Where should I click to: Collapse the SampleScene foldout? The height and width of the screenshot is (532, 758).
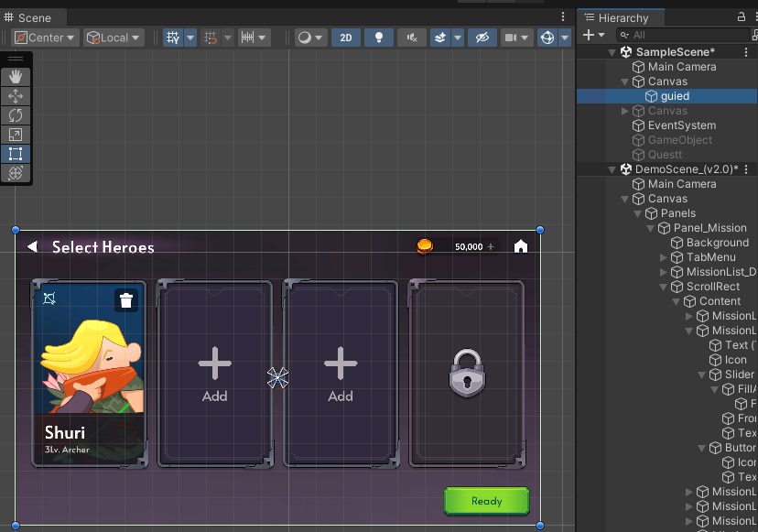pos(612,52)
